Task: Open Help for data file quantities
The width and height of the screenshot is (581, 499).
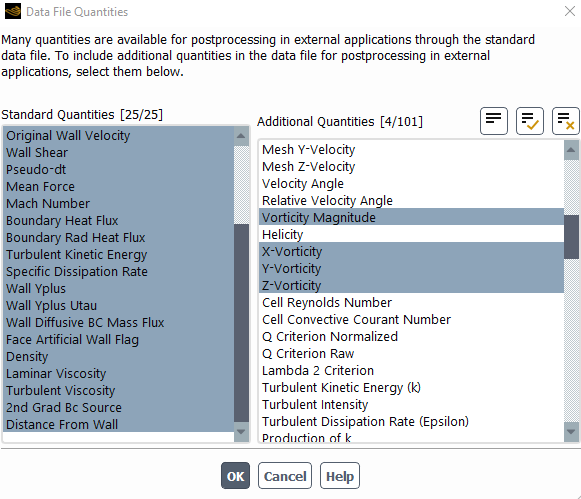Action: click(x=340, y=476)
